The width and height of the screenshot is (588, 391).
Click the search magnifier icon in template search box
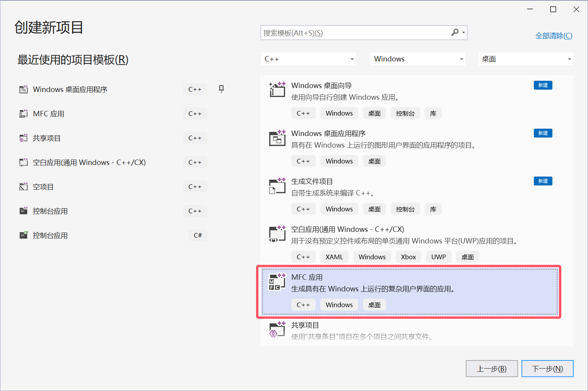click(x=455, y=32)
